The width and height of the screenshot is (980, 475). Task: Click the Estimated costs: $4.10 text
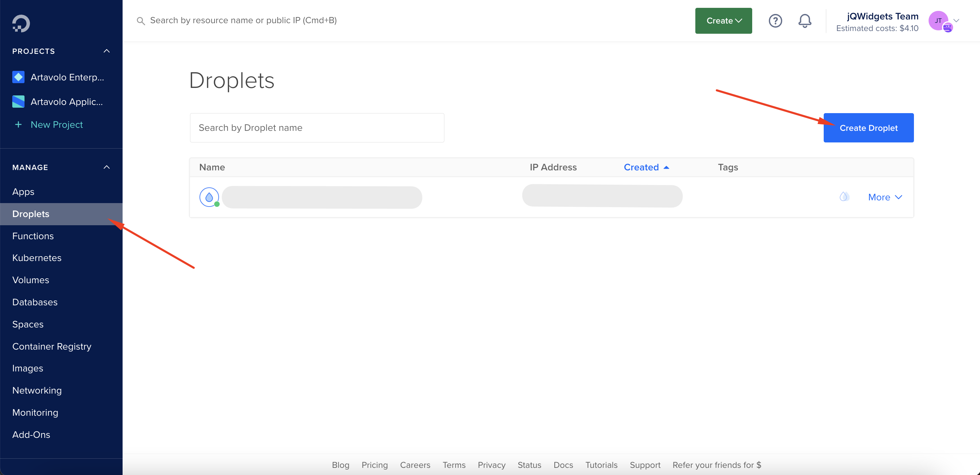tap(877, 28)
